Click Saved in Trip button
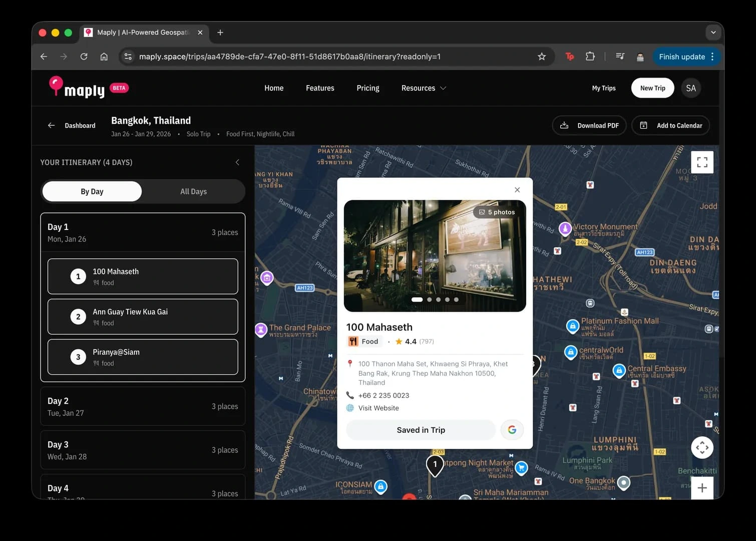This screenshot has width=756, height=541. coord(421,430)
